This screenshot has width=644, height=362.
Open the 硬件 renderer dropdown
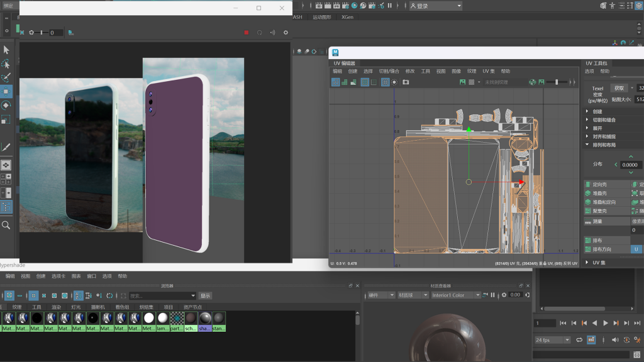(x=381, y=295)
